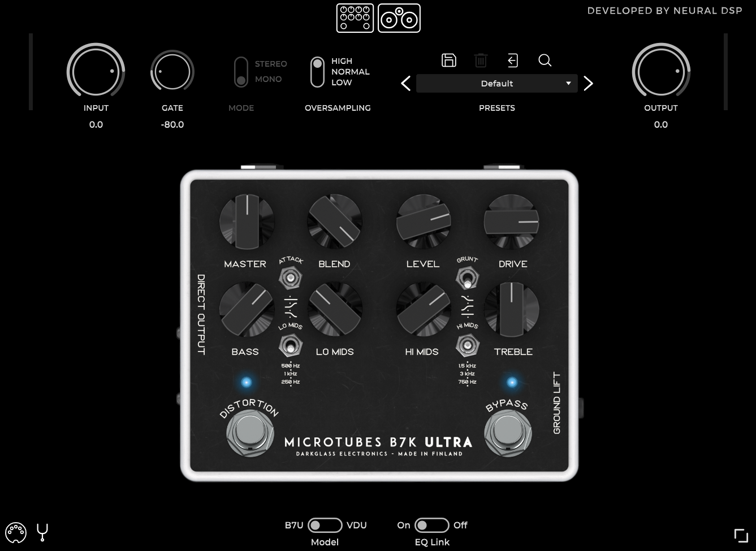This screenshot has height=551, width=756.
Task: Click the Direct Output label on pedal
Action: 201,314
